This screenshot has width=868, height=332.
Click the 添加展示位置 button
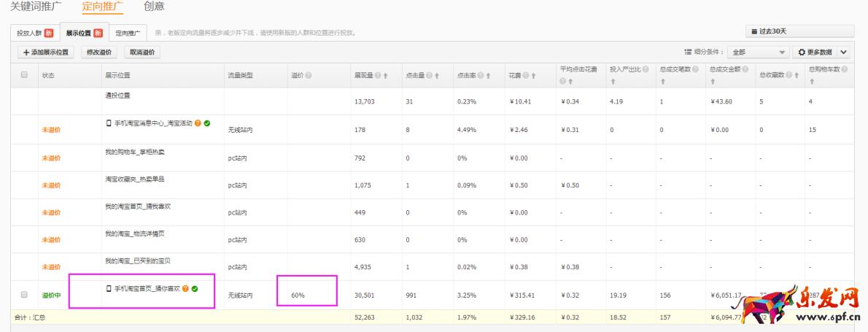pos(45,53)
